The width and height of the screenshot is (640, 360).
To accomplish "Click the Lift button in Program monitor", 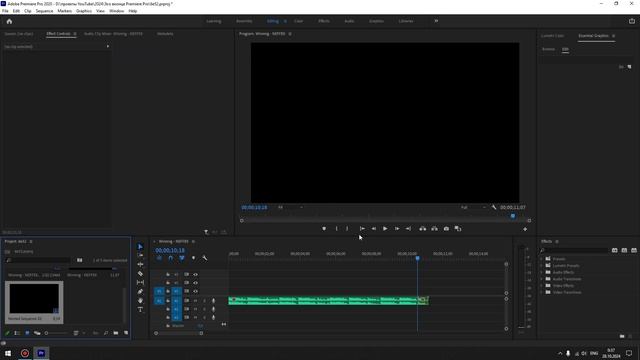I will tap(422, 229).
